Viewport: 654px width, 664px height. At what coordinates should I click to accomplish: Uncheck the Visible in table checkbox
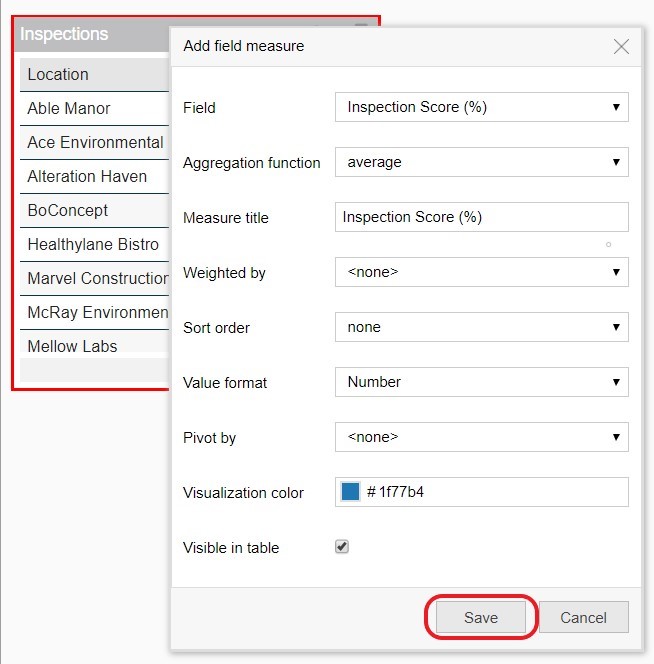pyautogui.click(x=342, y=547)
